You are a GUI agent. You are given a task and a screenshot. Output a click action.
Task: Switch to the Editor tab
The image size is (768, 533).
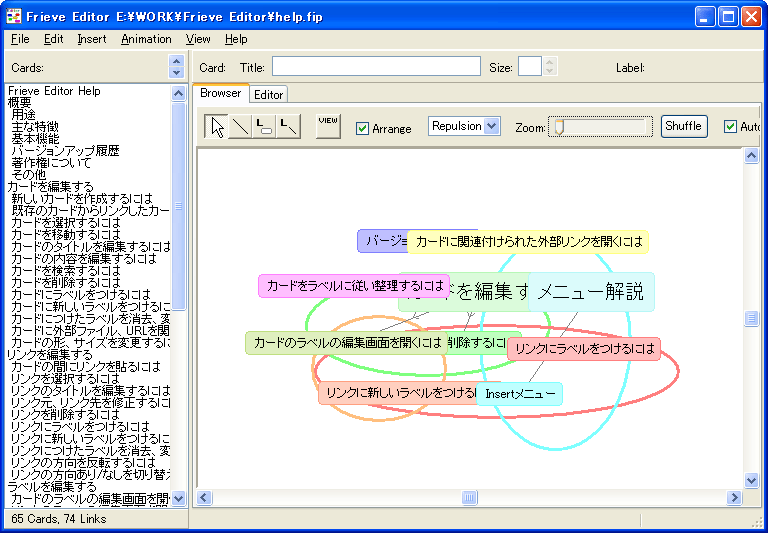point(268,95)
